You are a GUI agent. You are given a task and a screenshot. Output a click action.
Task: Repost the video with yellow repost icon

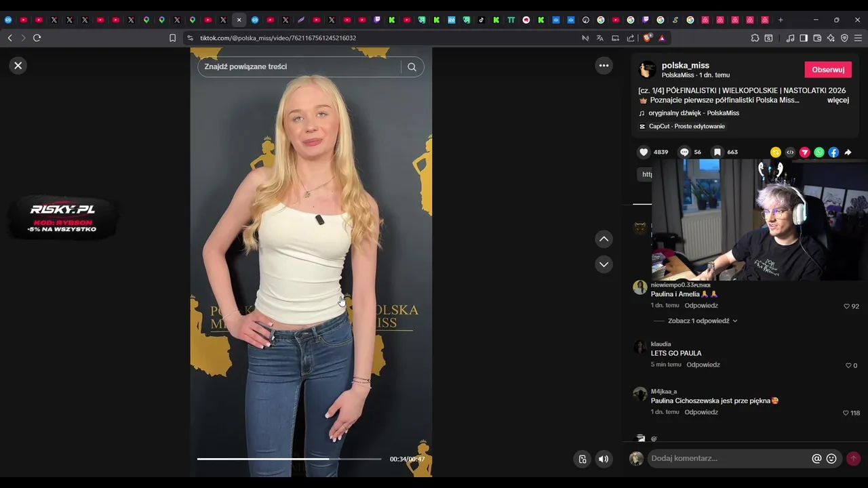point(775,152)
